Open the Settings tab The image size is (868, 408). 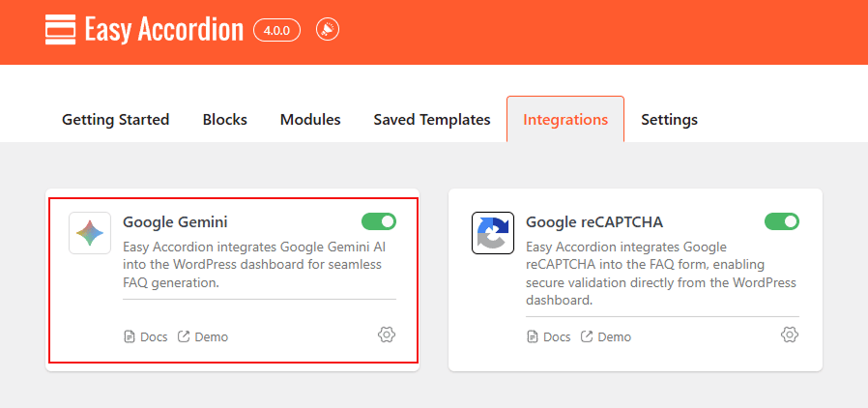(669, 120)
